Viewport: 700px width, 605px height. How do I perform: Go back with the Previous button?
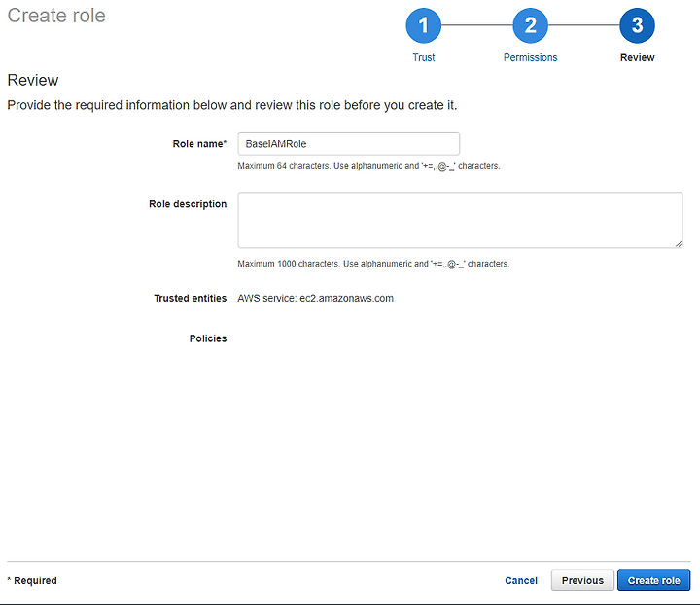click(582, 580)
